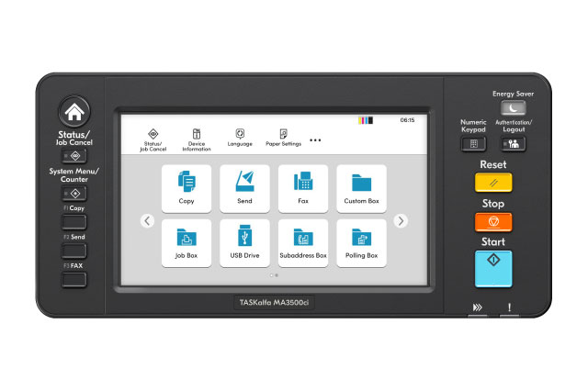Screen dimensions: 588x391
Task: Open Custom Box folder
Action: [x=361, y=188]
